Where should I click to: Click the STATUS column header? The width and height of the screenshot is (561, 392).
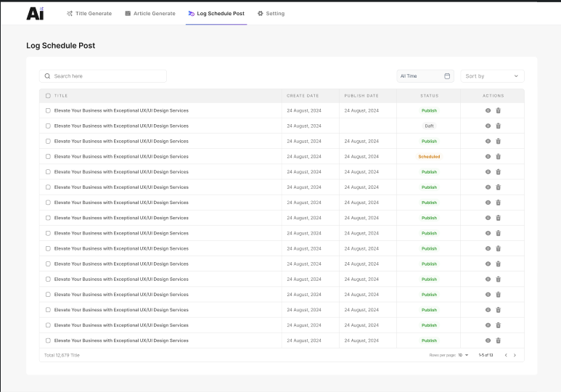tap(430, 96)
